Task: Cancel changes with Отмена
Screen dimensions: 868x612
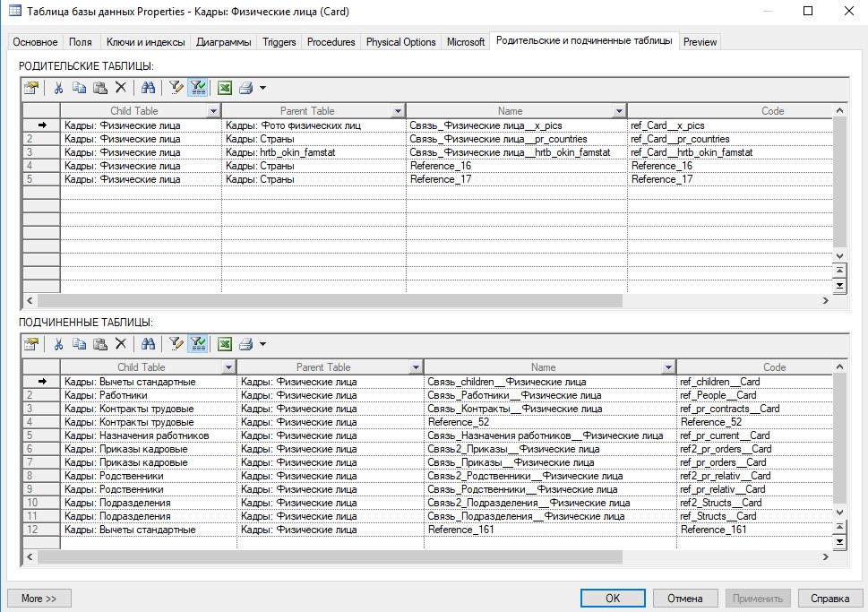Action: tap(684, 599)
